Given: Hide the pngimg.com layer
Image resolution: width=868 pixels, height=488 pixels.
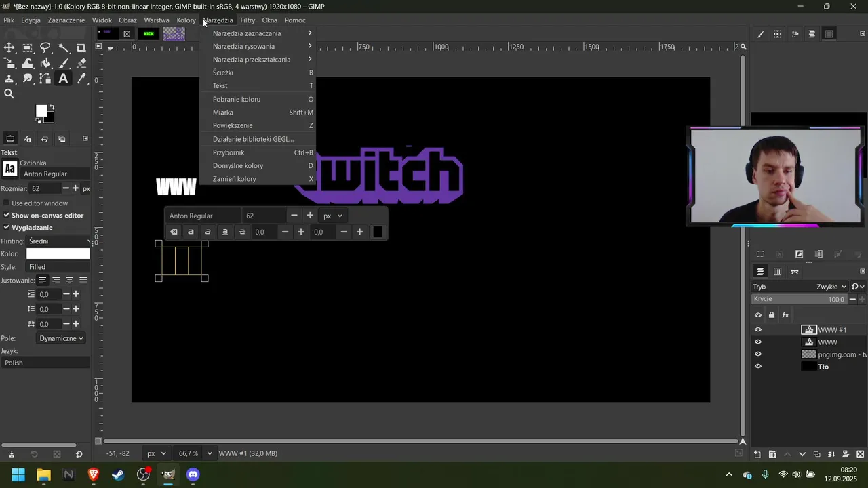Looking at the screenshot, I should [x=758, y=354].
